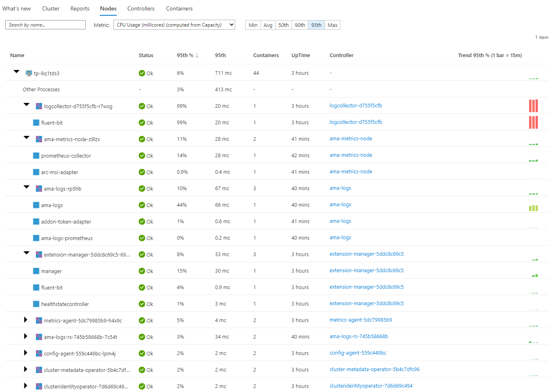Click the tp-8q1tds3 node computer icon
556x392 pixels.
pos(29,73)
